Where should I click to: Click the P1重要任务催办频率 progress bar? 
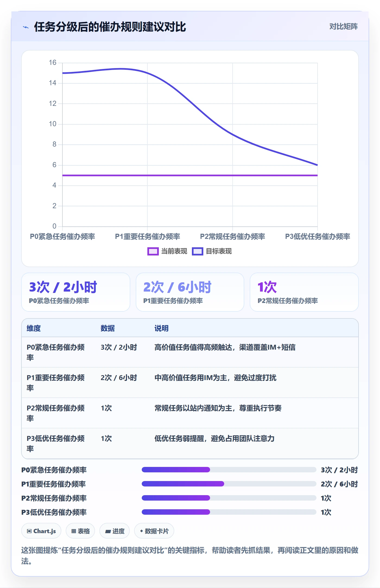(229, 484)
